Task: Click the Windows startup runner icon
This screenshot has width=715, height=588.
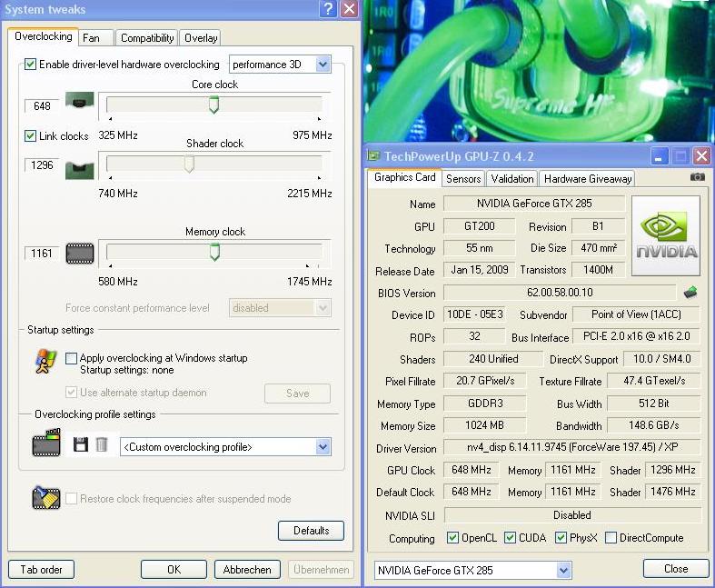Action: pos(45,362)
